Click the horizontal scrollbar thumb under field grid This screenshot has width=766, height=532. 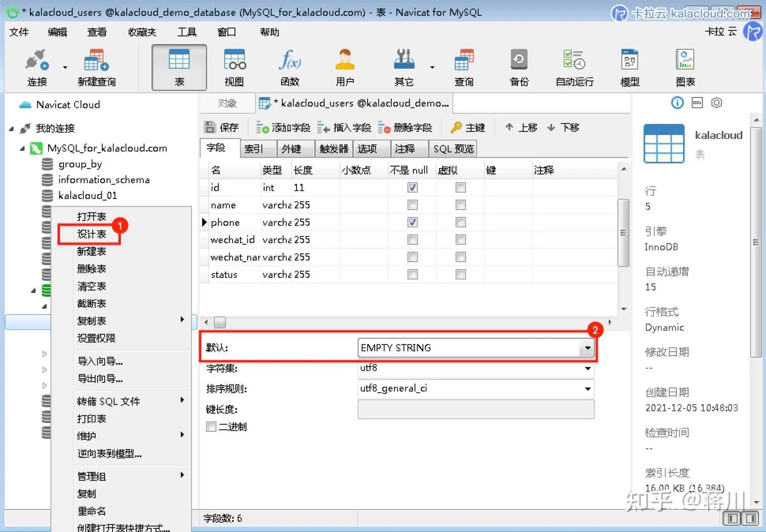220,322
